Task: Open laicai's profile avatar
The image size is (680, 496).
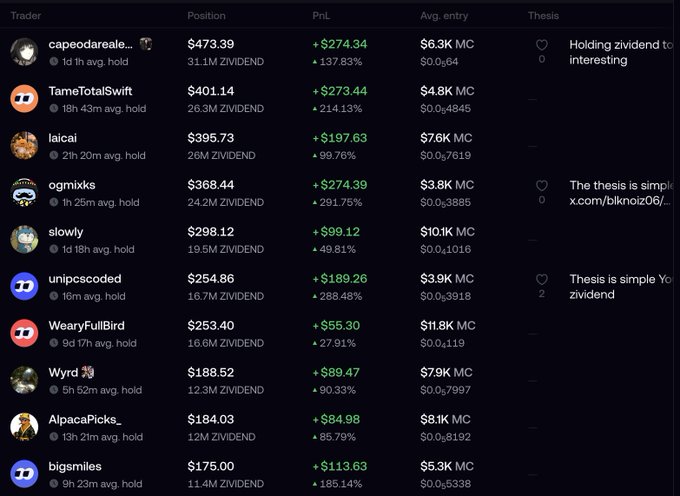Action: point(24,145)
